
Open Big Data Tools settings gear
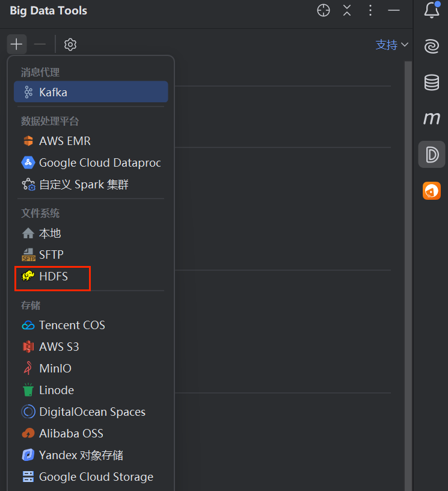pos(70,45)
